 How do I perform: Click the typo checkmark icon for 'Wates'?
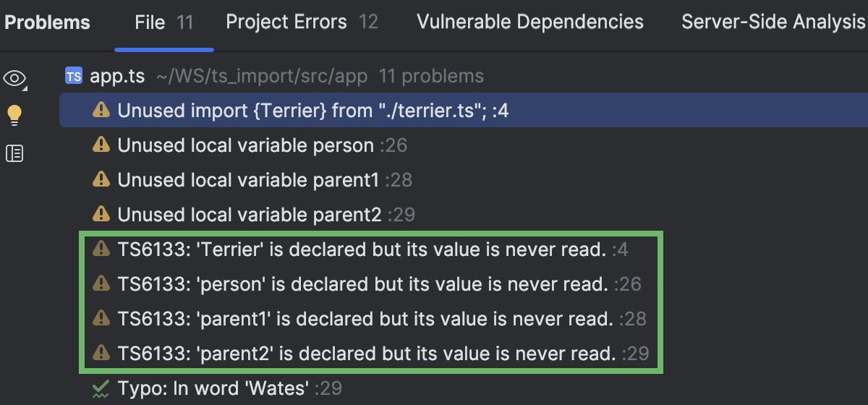101,389
